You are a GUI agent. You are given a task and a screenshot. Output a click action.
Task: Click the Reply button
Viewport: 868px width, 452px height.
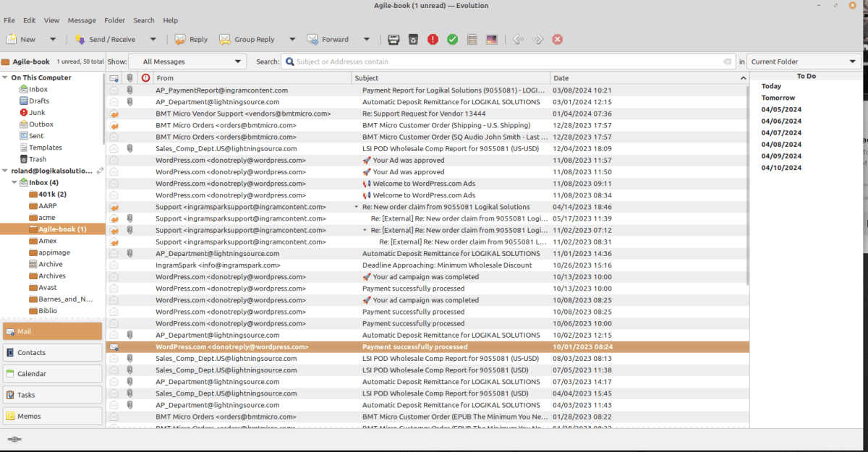(x=191, y=40)
